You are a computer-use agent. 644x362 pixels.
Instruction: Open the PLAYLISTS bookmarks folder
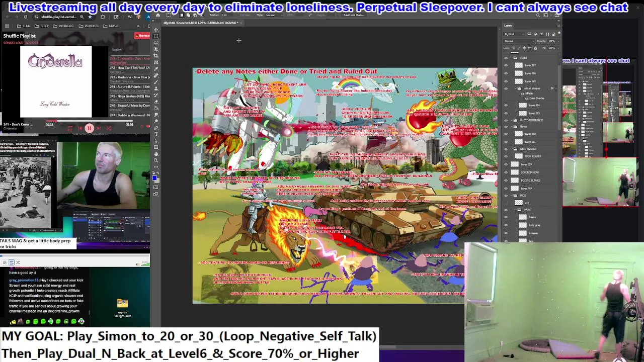89,26
